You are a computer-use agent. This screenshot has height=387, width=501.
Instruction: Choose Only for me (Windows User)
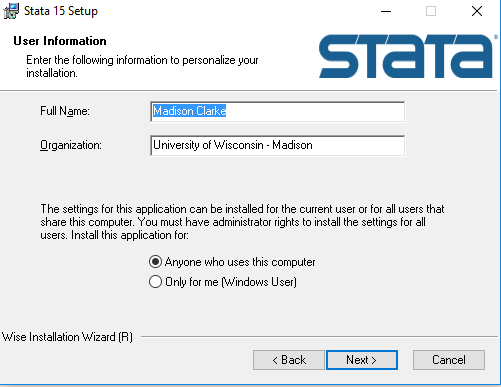(x=155, y=282)
